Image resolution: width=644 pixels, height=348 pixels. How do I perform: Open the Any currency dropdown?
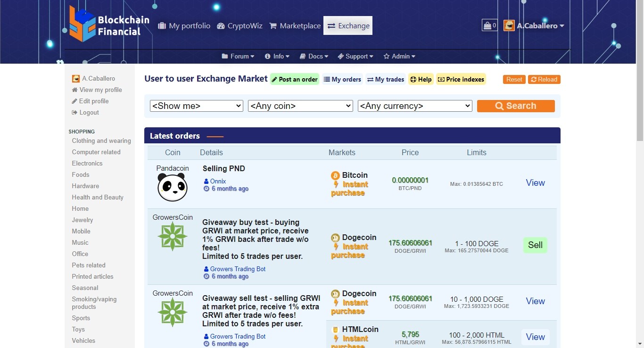tap(415, 106)
